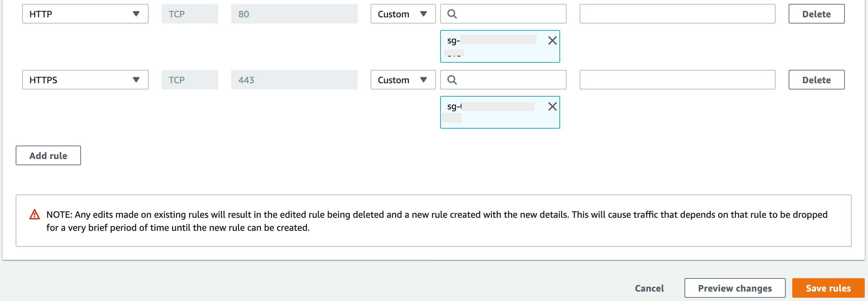Image resolution: width=868 pixels, height=301 pixels.
Task: Remove the security group chip in HTTPS rule
Action: click(x=552, y=107)
